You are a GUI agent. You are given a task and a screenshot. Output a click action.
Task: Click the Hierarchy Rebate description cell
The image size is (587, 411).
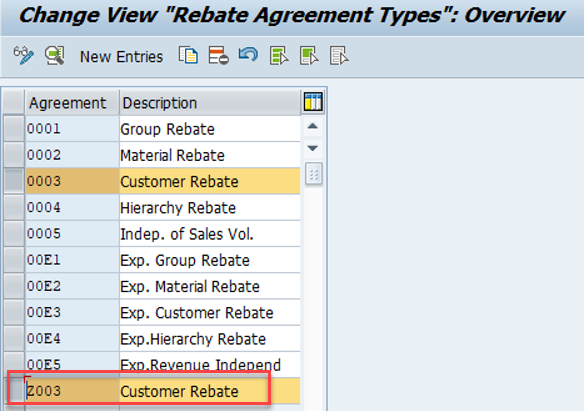coord(210,207)
